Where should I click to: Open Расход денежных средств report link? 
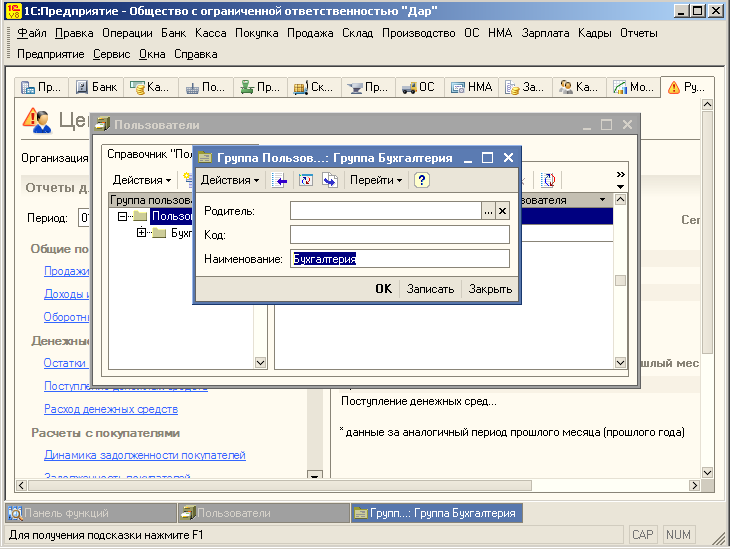[111, 409]
